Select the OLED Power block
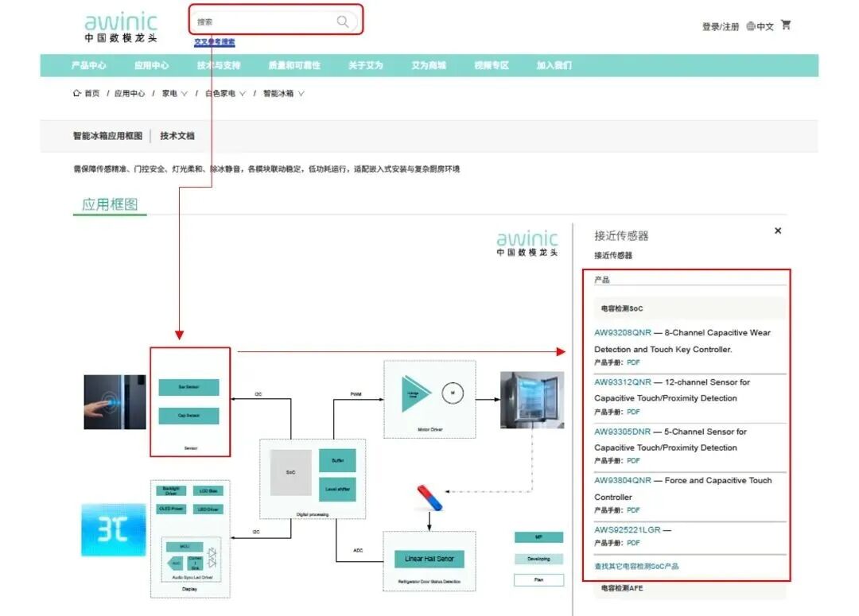 171,509
